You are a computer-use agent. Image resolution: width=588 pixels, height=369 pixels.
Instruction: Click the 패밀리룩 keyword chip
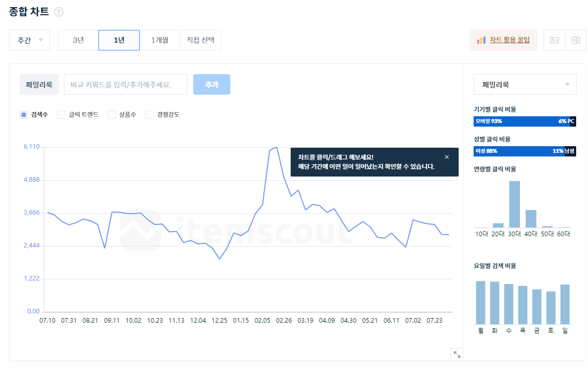tap(39, 85)
